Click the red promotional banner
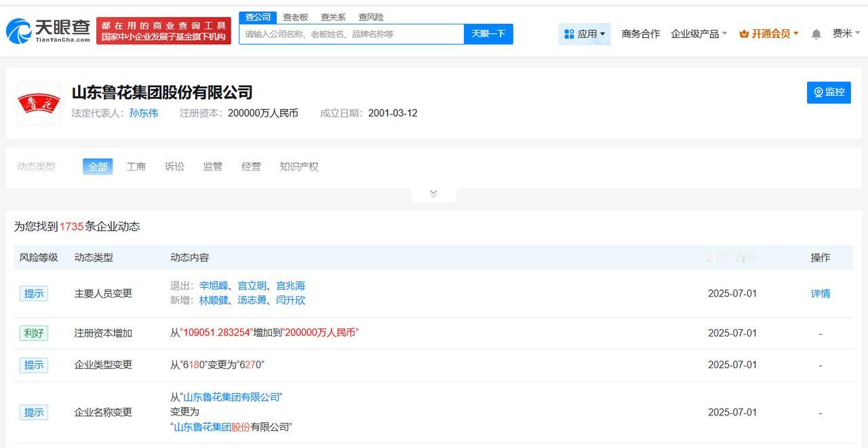 [163, 31]
